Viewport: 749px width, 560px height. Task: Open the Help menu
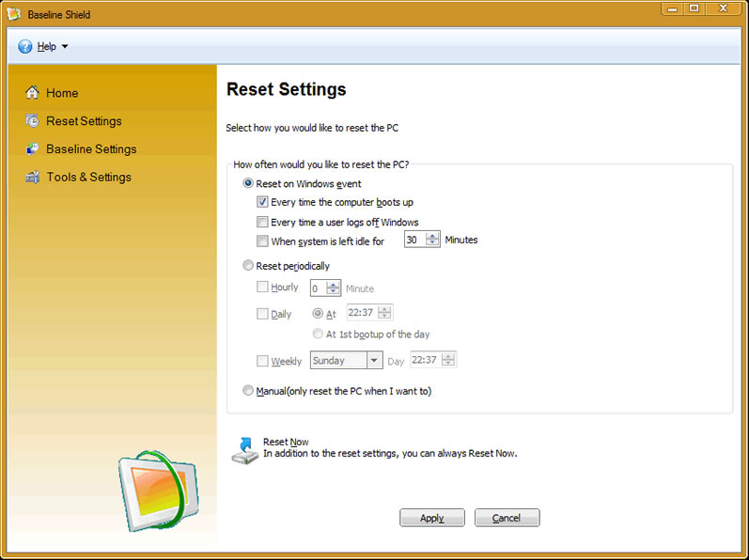coord(46,46)
